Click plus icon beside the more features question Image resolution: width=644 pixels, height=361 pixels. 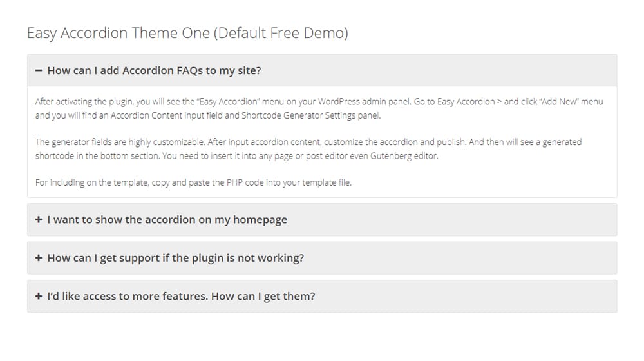[x=39, y=297]
